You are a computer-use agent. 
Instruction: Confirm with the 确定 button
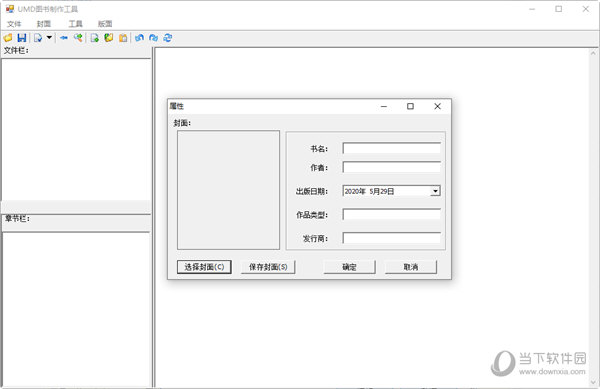click(x=349, y=267)
